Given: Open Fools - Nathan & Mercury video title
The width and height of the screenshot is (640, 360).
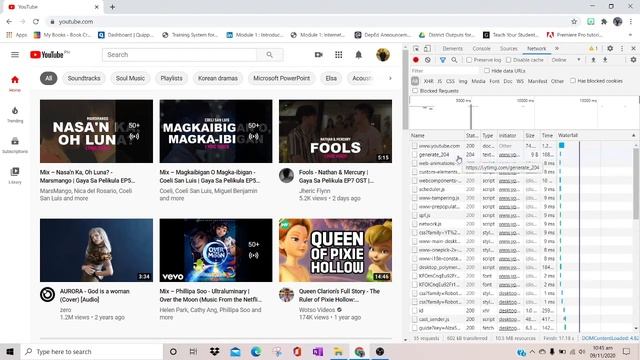Looking at the screenshot, I should pyautogui.click(x=336, y=176).
